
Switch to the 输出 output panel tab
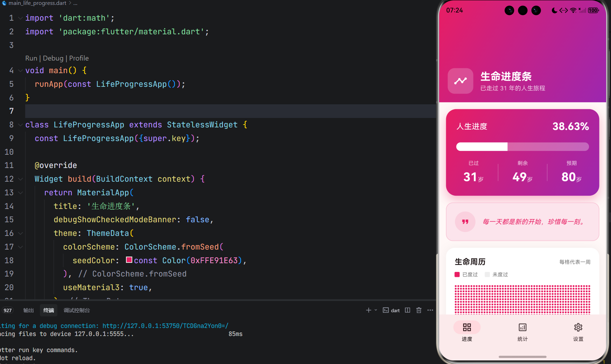28,310
